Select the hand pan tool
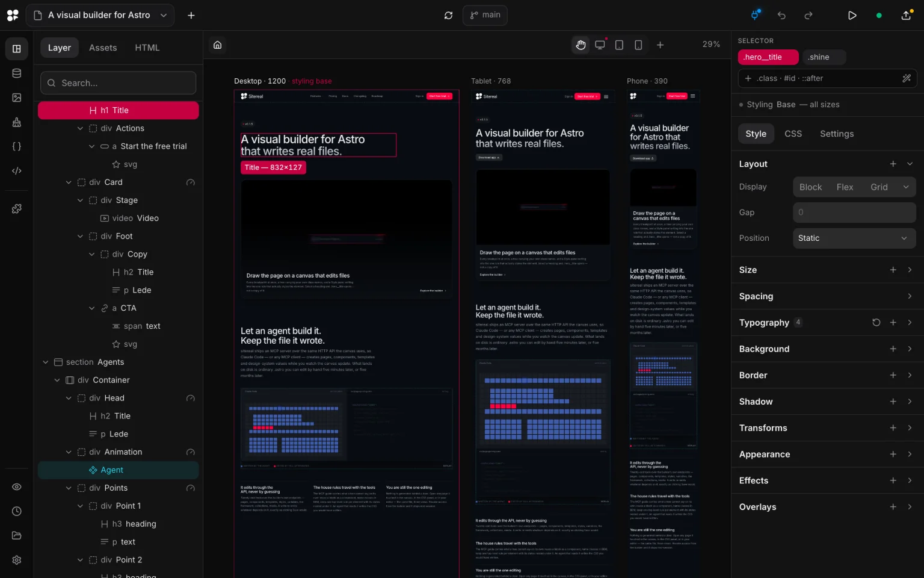 [x=581, y=45]
